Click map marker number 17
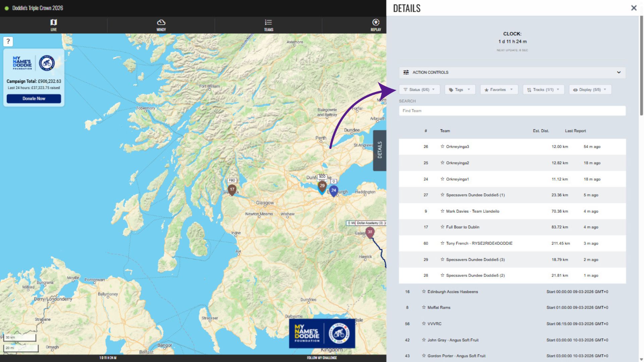The width and height of the screenshot is (644, 362). point(232,190)
